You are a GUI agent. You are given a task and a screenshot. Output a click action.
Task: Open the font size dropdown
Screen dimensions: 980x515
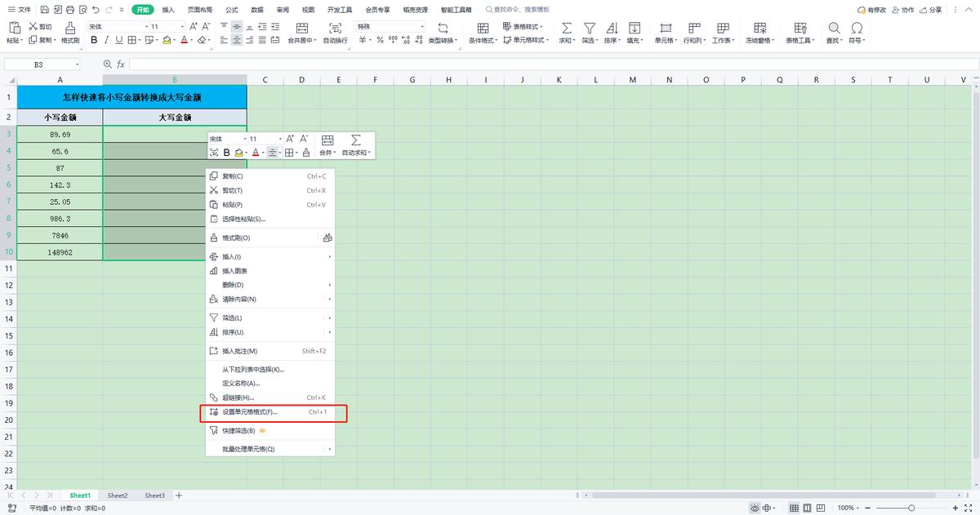click(181, 27)
